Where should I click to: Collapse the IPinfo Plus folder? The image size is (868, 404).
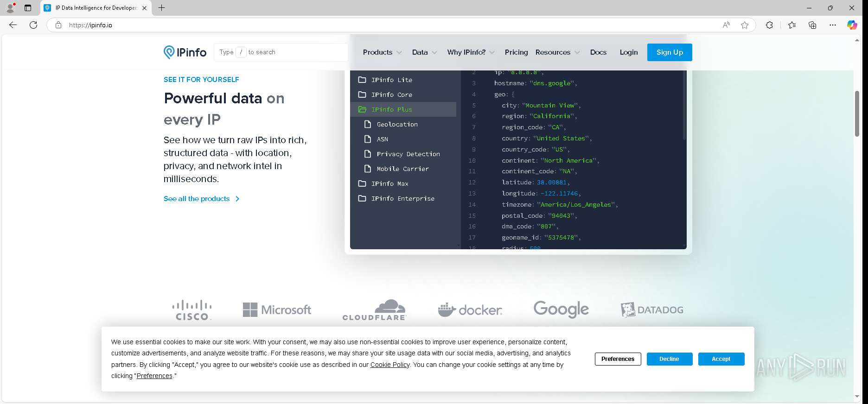tap(403, 109)
